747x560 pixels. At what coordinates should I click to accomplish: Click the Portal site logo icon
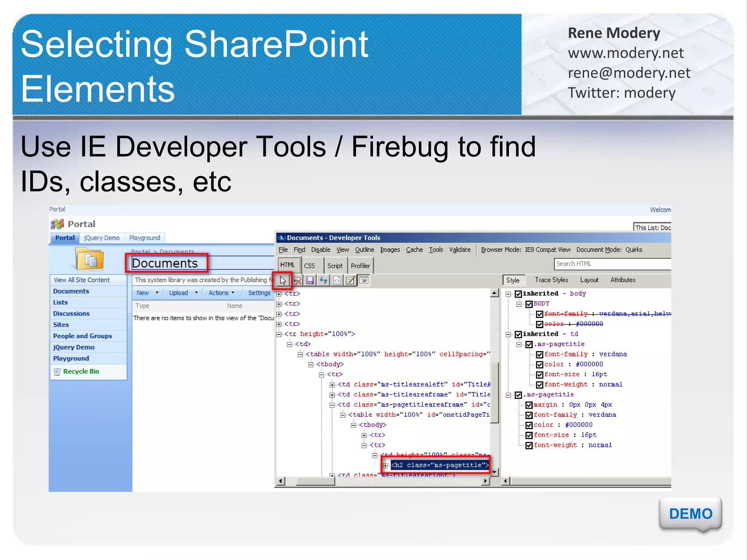tap(57, 224)
